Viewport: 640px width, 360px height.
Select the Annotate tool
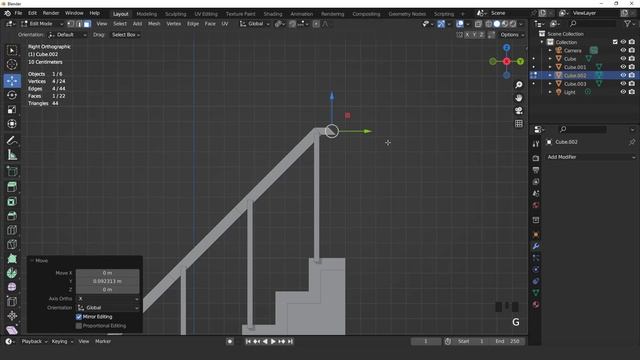pyautogui.click(x=12, y=141)
